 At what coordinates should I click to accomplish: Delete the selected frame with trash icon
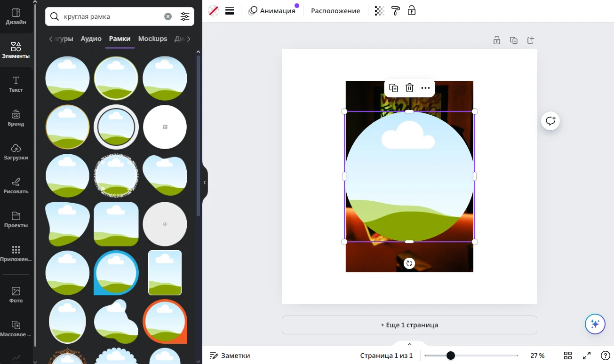409,88
